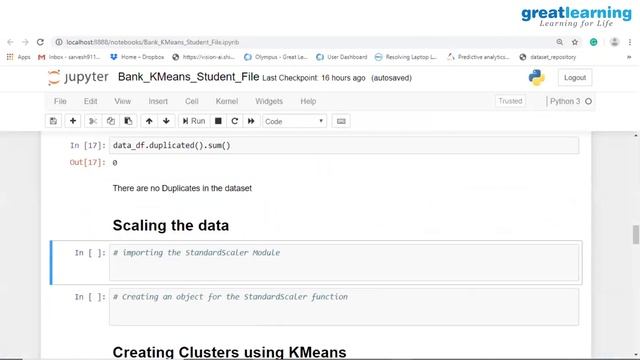The width and height of the screenshot is (640, 360).
Task: Click the scrollbar up arrow
Action: point(636,136)
